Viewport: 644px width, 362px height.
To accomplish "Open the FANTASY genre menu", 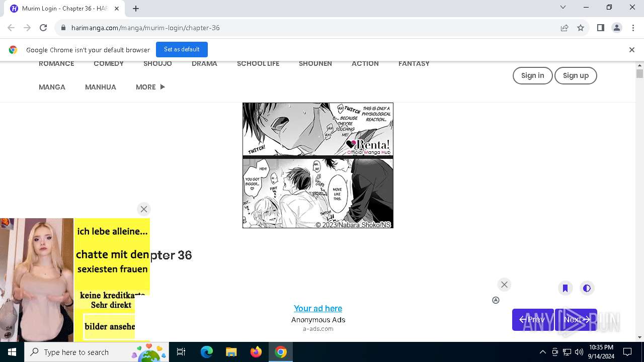I will pos(414,63).
